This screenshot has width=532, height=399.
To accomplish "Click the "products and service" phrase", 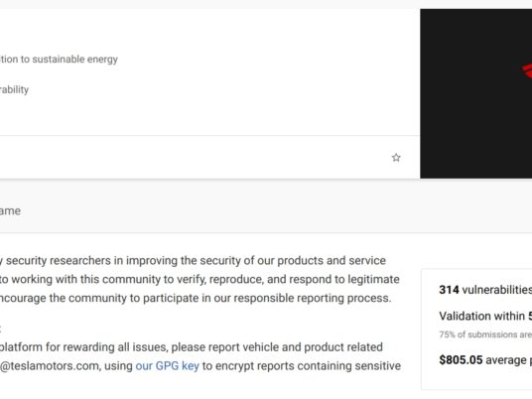I will [x=332, y=260].
